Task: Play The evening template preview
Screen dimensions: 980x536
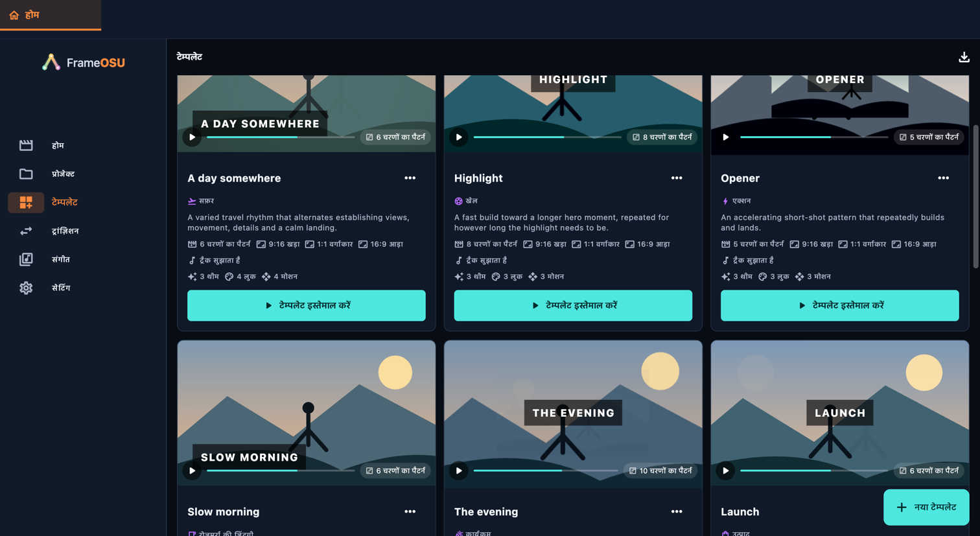Action: (459, 471)
